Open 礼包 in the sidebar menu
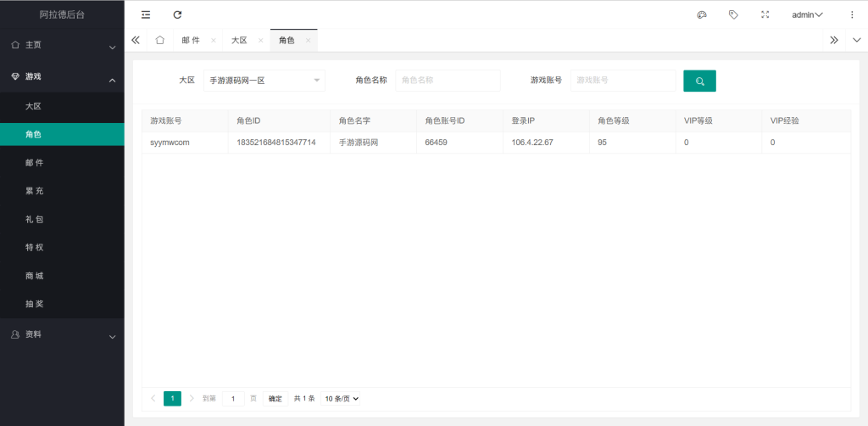868x426 pixels. (x=34, y=220)
